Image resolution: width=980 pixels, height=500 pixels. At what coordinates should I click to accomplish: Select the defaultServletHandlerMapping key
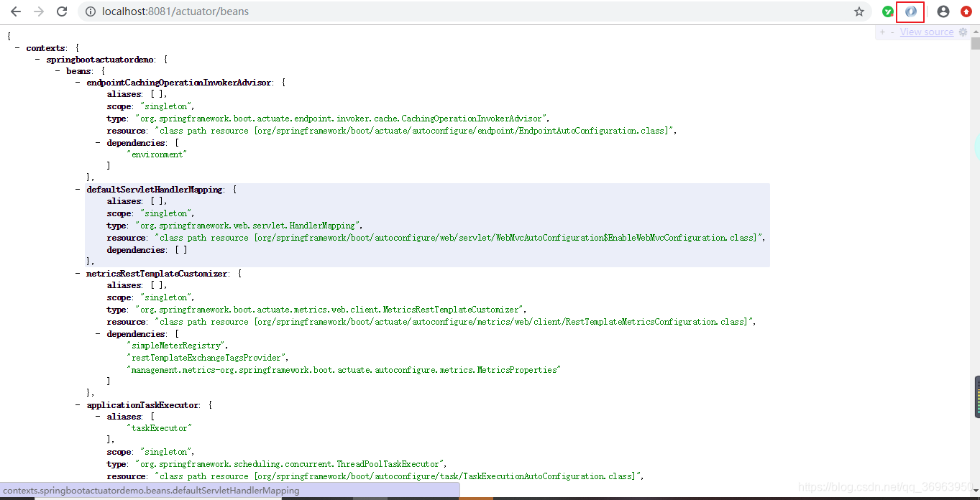click(155, 190)
